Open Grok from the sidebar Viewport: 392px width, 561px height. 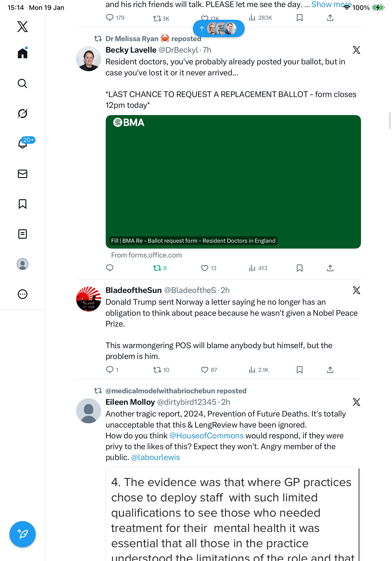tap(22, 114)
